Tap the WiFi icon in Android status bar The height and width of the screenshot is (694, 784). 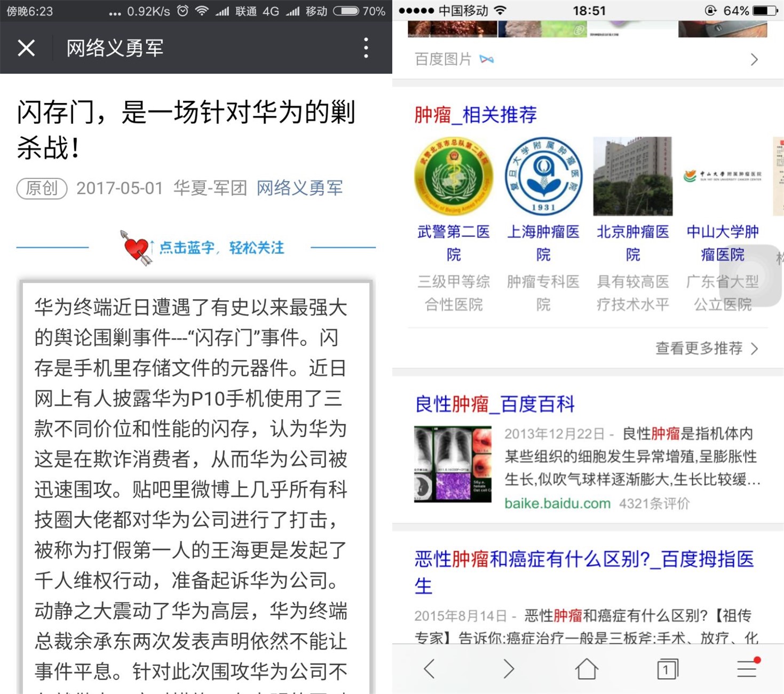202,11
